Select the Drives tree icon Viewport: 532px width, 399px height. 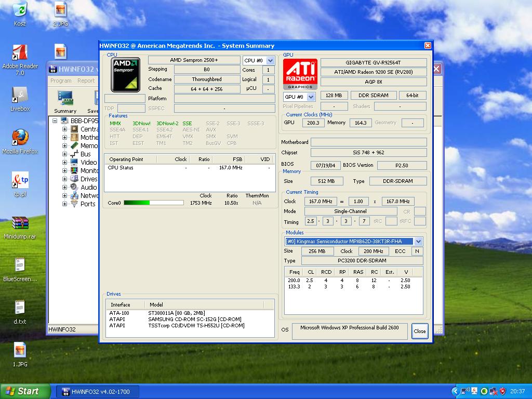tap(74, 179)
